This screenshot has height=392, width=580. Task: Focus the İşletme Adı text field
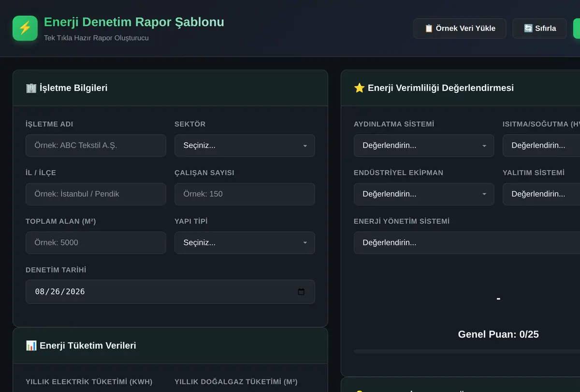[96, 145]
